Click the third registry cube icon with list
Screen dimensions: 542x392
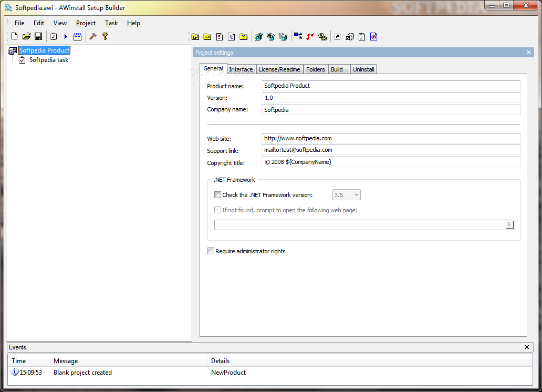[x=283, y=37]
